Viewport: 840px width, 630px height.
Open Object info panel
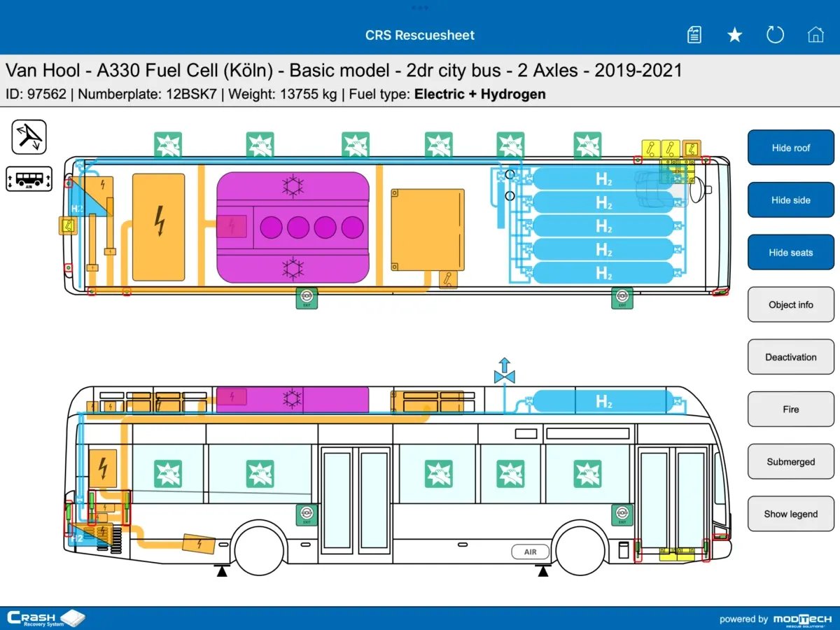click(790, 305)
